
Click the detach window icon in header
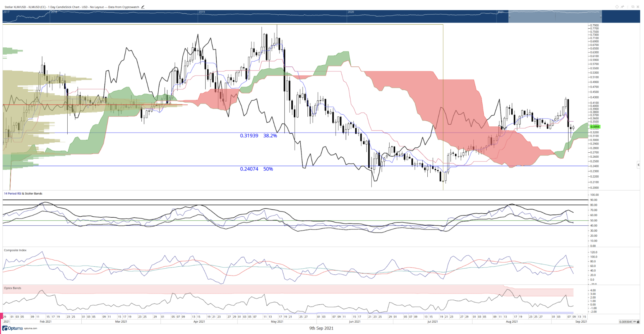click(x=633, y=7)
